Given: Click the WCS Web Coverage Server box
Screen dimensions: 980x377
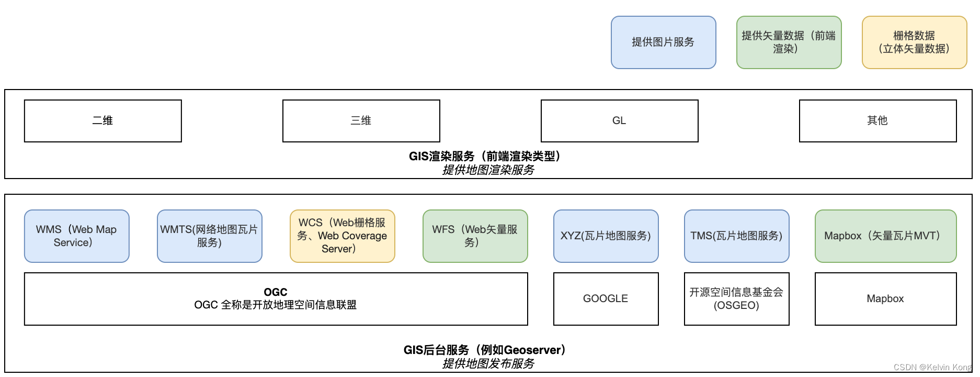Looking at the screenshot, I should [x=343, y=236].
